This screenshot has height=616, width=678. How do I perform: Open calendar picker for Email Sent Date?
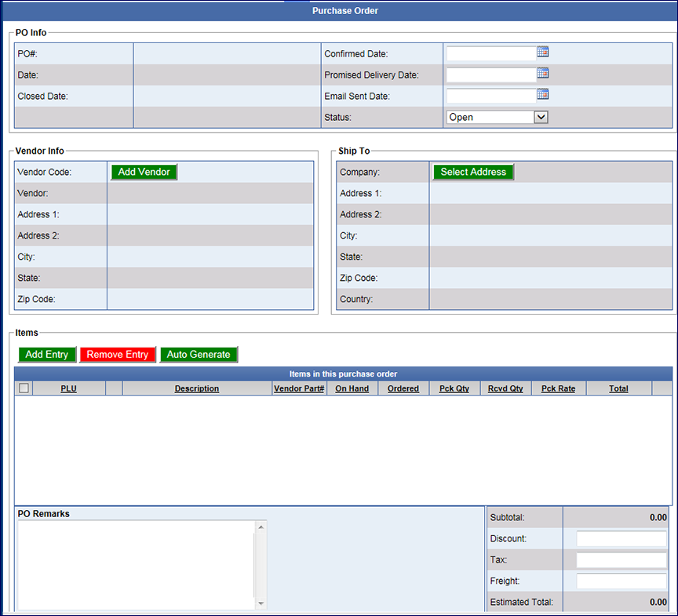click(542, 95)
